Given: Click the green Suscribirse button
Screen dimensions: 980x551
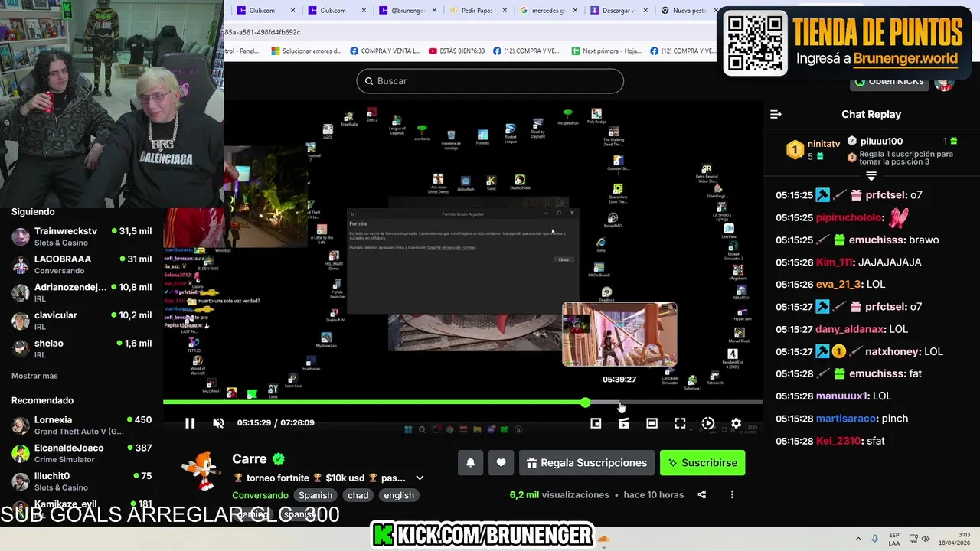Looking at the screenshot, I should coord(702,463).
